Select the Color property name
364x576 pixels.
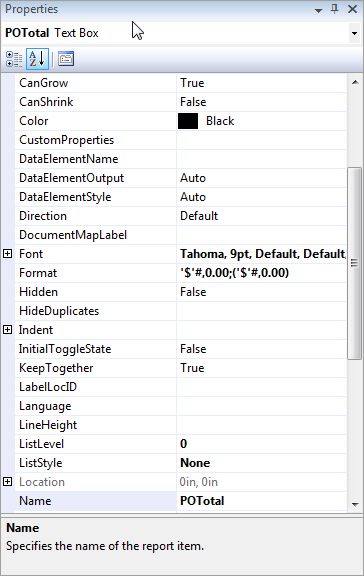34,121
